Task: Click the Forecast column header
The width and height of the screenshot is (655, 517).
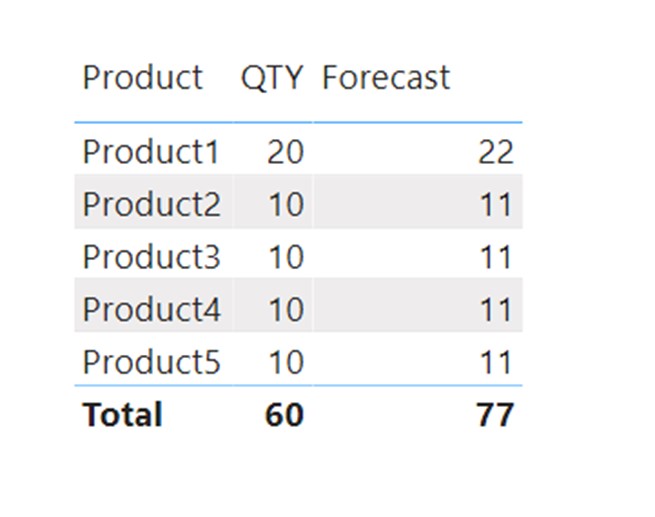Action: pyautogui.click(x=386, y=78)
